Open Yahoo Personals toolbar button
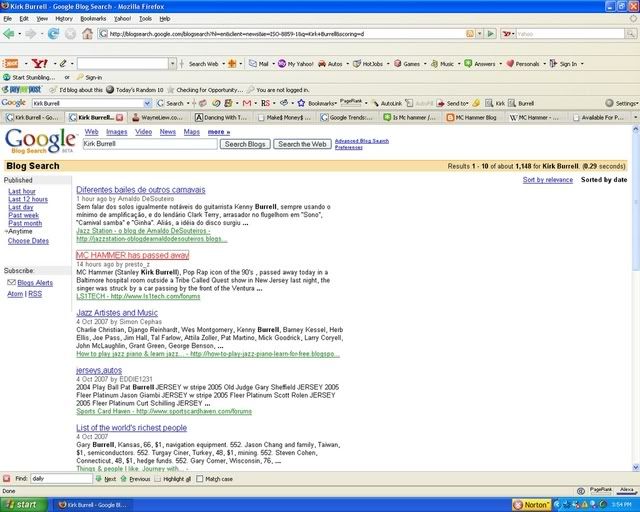 tap(523, 64)
